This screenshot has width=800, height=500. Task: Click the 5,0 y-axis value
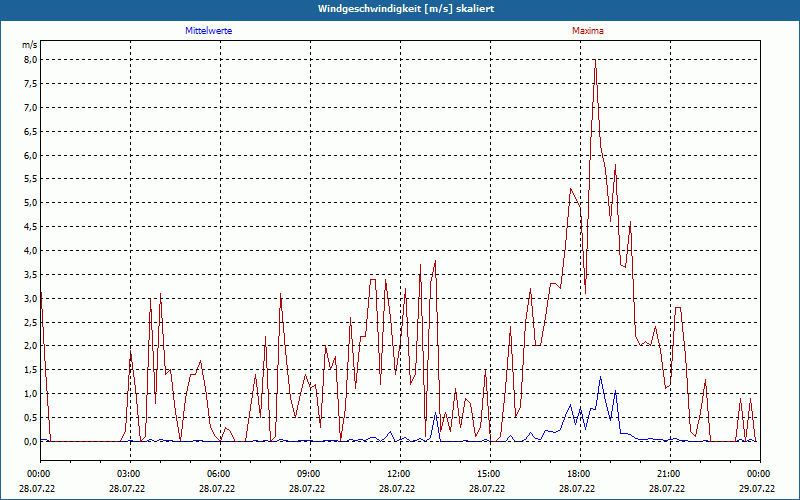[x=31, y=203]
